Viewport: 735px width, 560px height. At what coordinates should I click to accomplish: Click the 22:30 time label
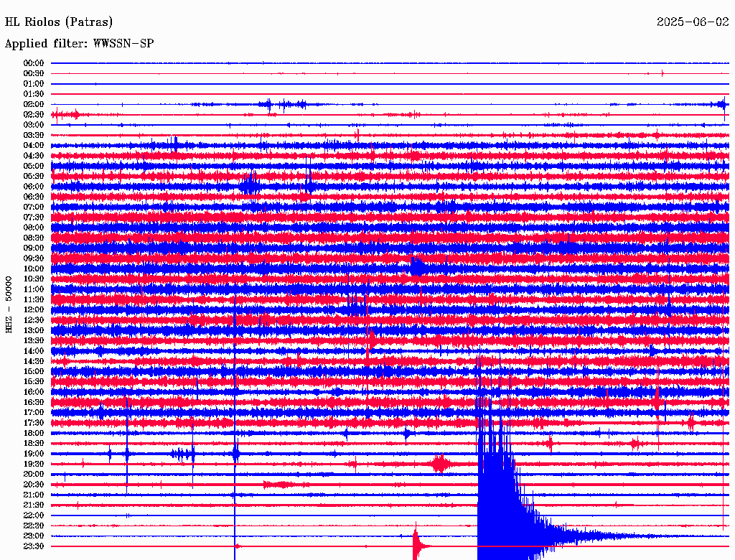coord(34,526)
